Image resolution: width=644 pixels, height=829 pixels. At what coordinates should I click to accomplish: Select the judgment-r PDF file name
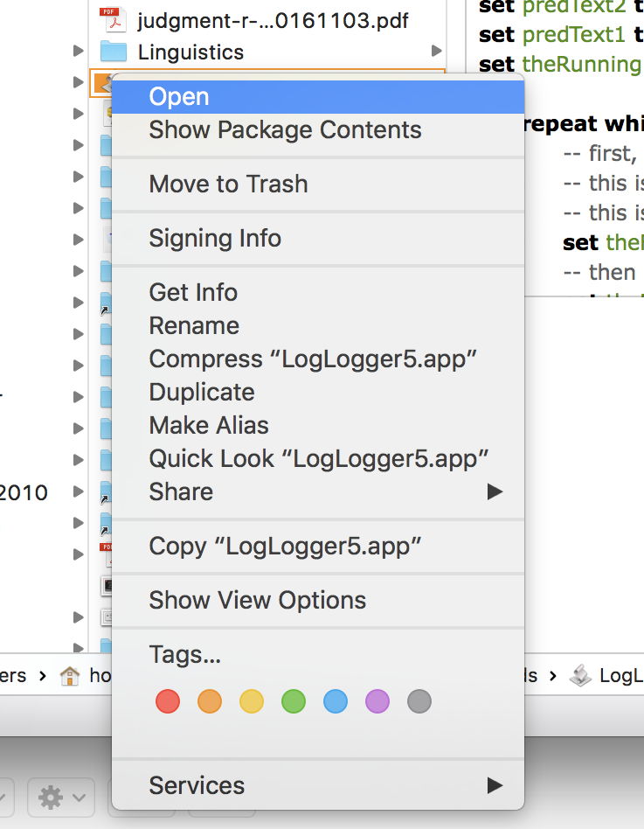[x=273, y=19]
